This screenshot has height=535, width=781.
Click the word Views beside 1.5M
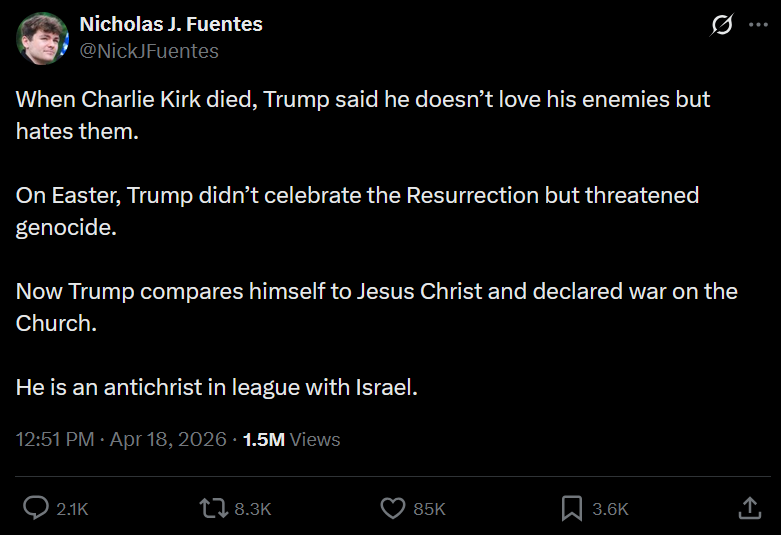coord(316,439)
